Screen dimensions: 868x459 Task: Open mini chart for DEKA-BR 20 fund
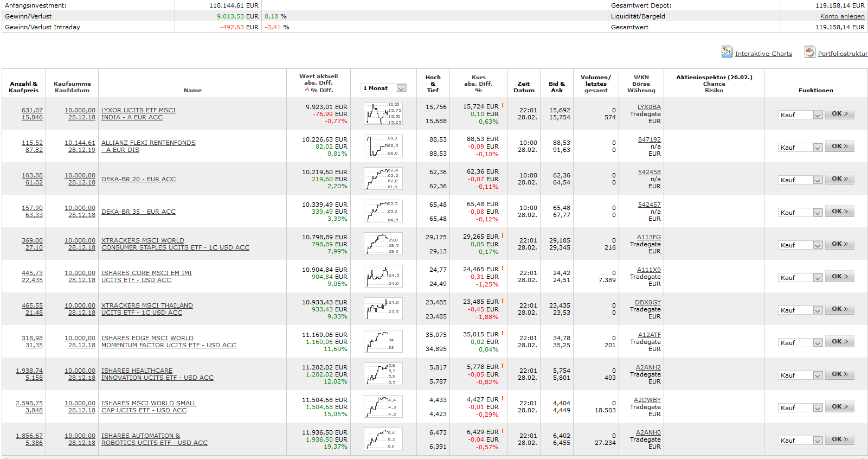tap(383, 179)
